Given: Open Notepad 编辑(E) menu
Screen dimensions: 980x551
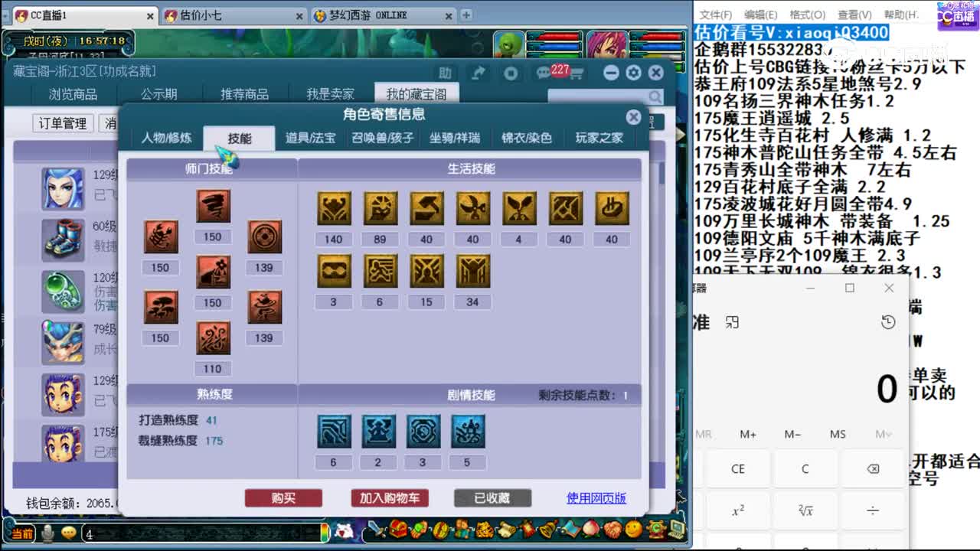Looking at the screenshot, I should (x=760, y=15).
